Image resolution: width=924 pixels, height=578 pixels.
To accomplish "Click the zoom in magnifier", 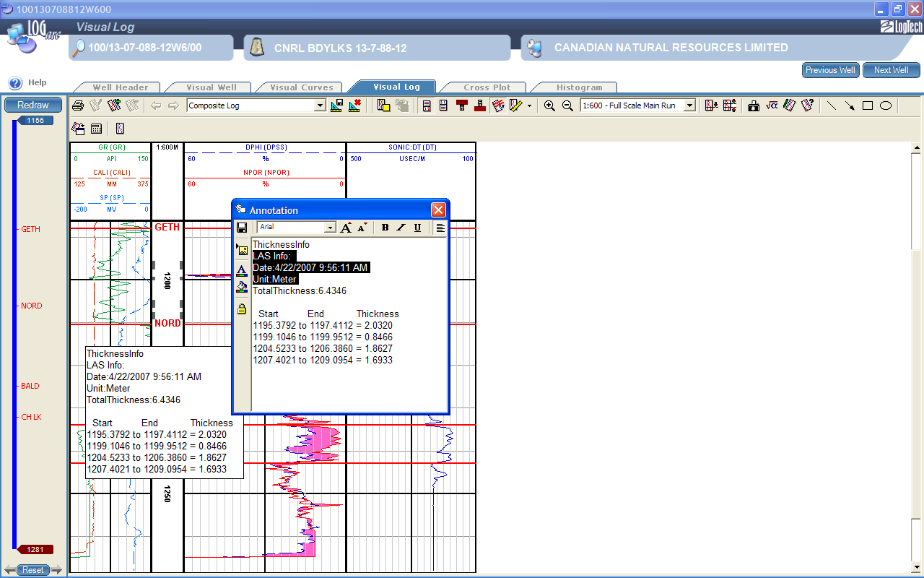I will [549, 105].
